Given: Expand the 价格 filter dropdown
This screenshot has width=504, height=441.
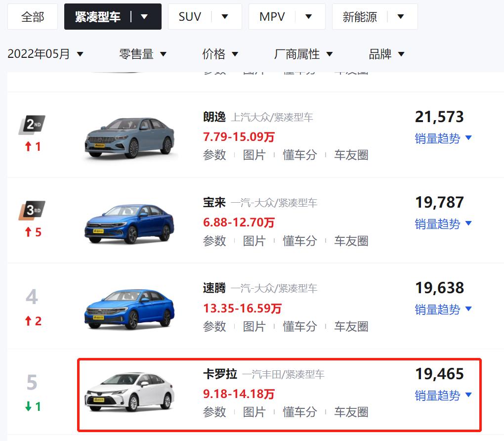Looking at the screenshot, I should 220,54.
